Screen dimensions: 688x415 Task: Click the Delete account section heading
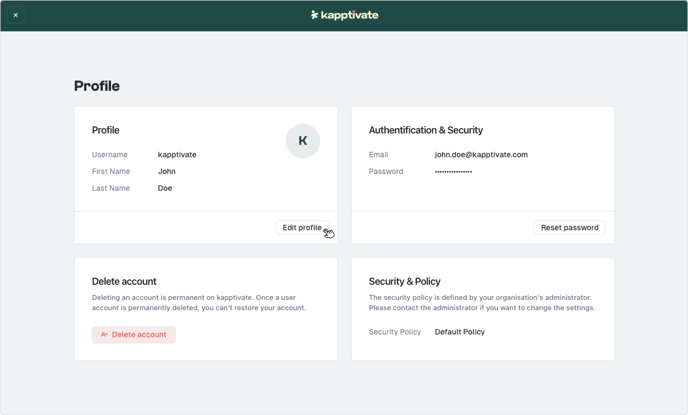(x=124, y=282)
